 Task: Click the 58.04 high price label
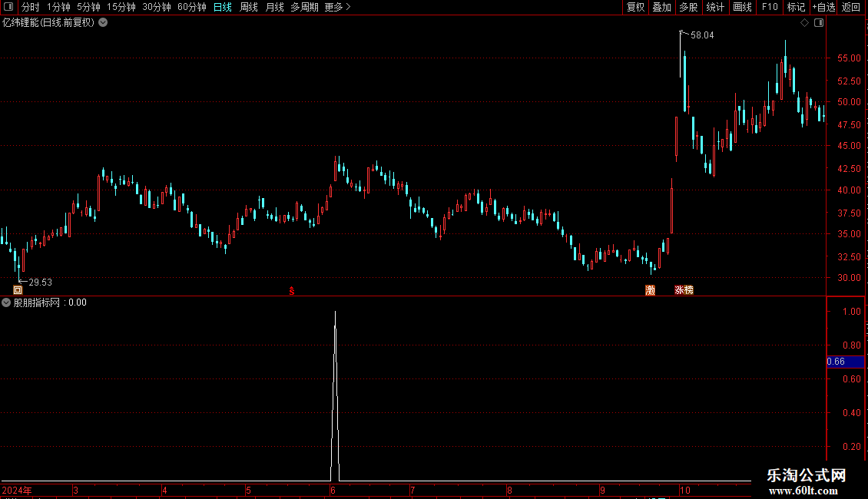point(702,35)
